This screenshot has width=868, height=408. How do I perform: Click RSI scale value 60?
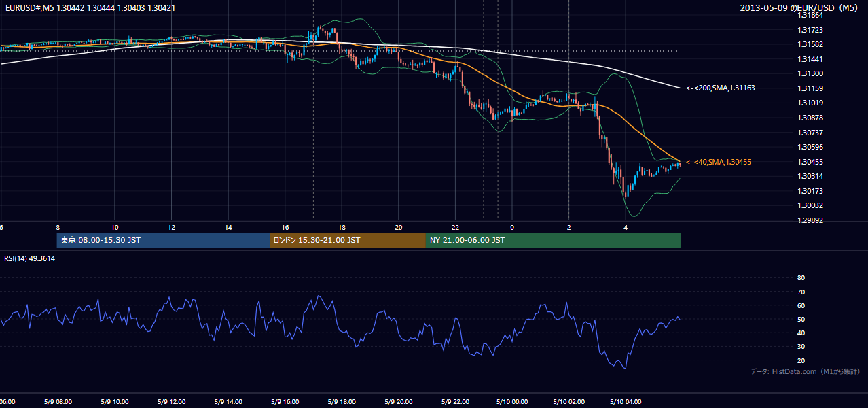pyautogui.click(x=801, y=305)
